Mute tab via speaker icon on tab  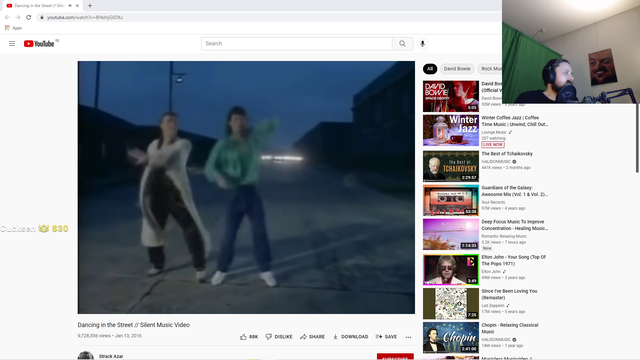pyautogui.click(x=70, y=6)
